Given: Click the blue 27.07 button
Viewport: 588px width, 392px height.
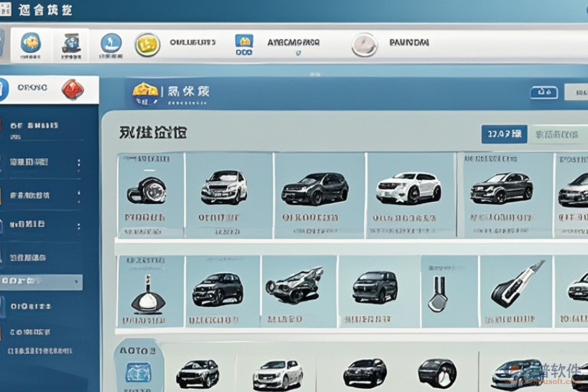Looking at the screenshot, I should click(504, 134).
